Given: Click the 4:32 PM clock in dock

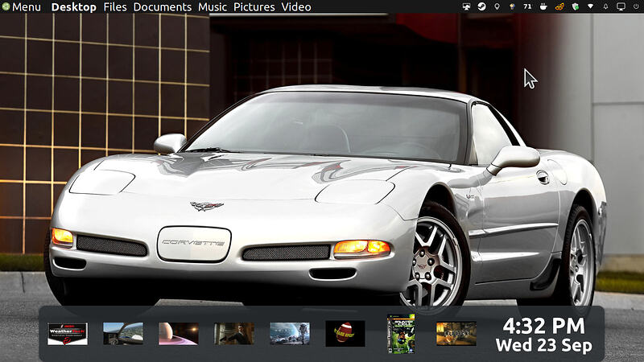Looking at the screenshot, I should pos(544,327).
